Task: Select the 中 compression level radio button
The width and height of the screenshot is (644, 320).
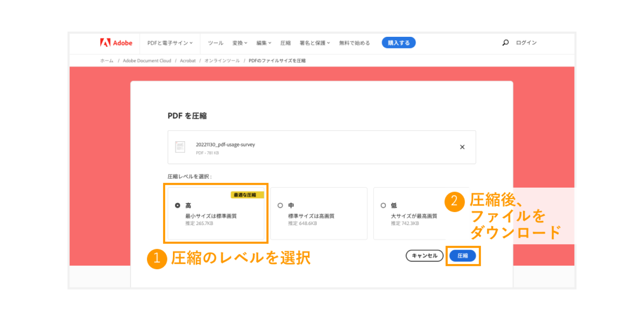Action: coord(280,206)
